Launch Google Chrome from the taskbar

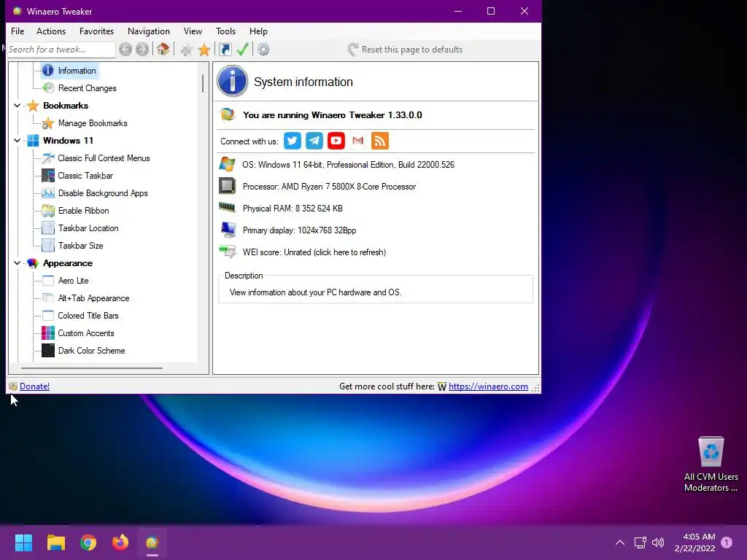[88, 542]
